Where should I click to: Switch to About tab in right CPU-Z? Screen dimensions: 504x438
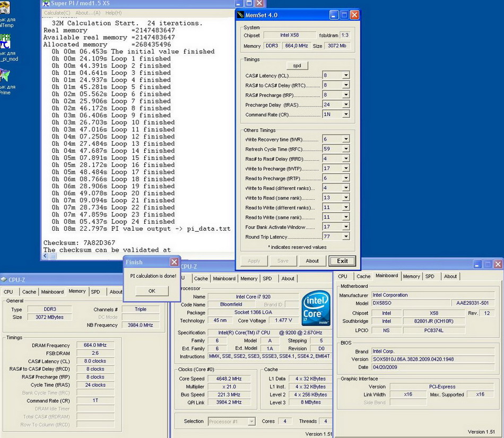coord(450,276)
